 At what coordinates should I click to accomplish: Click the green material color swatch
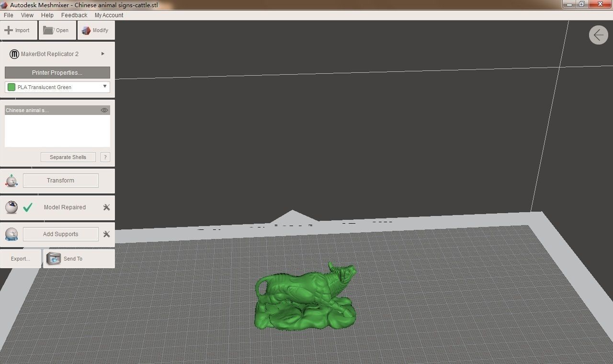click(11, 87)
